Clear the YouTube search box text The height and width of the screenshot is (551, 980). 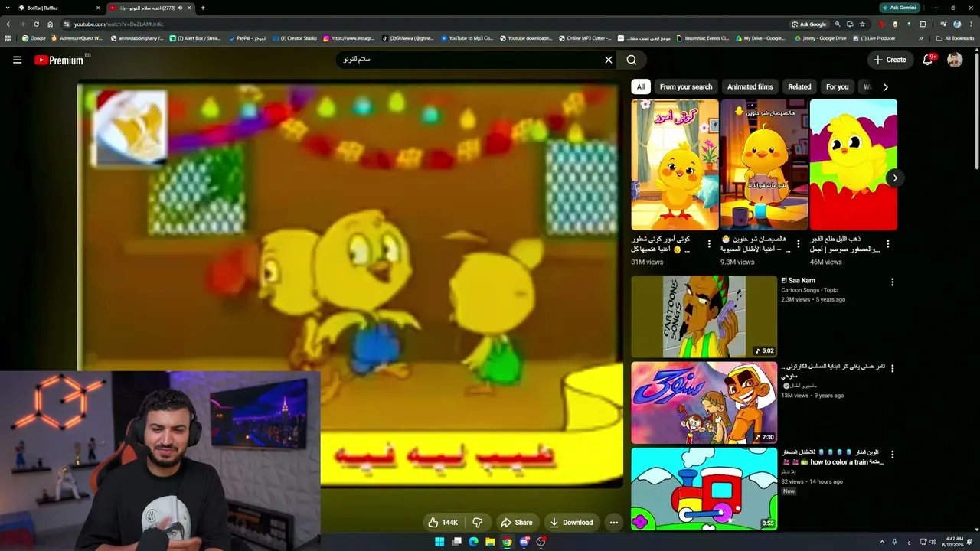(x=609, y=60)
